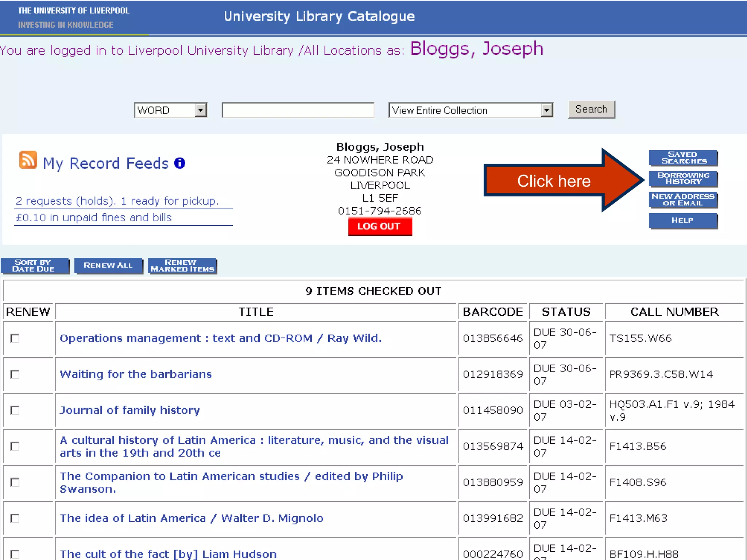Tick renew checkbox for Operations management
Screen dimensions: 747x560
click(x=15, y=338)
